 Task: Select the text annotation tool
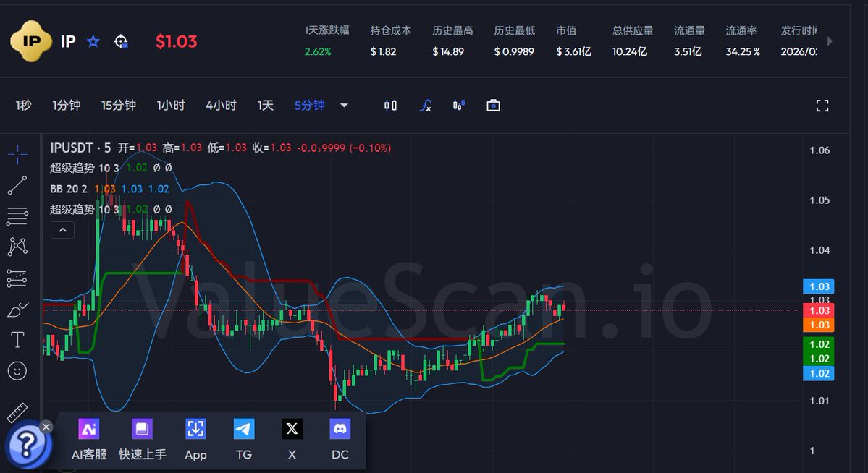17,340
